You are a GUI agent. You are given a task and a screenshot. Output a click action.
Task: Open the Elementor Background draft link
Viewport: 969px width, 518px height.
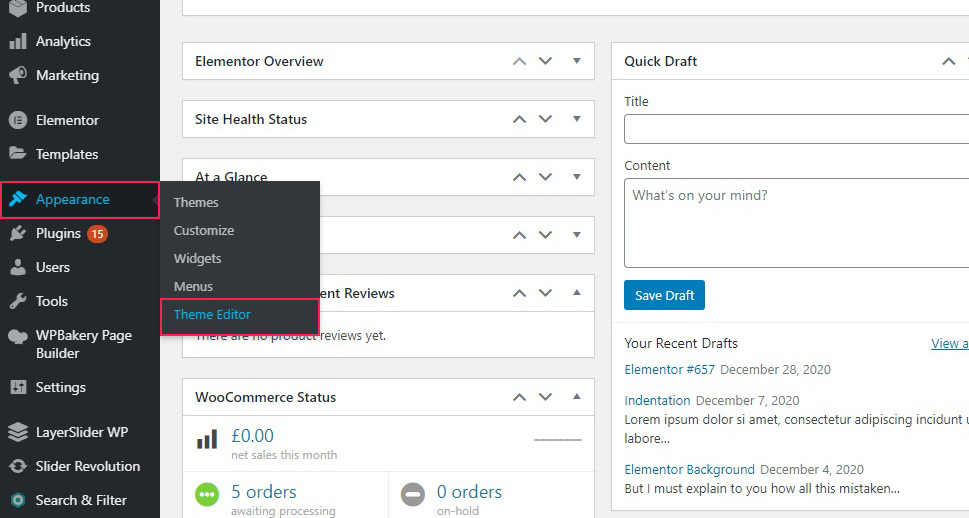[x=689, y=470]
